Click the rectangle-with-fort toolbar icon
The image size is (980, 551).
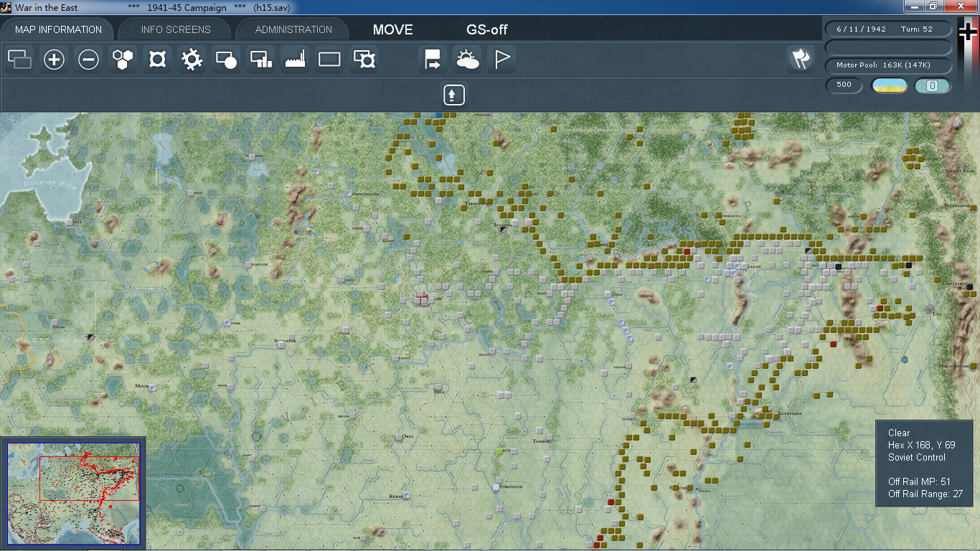coord(364,60)
